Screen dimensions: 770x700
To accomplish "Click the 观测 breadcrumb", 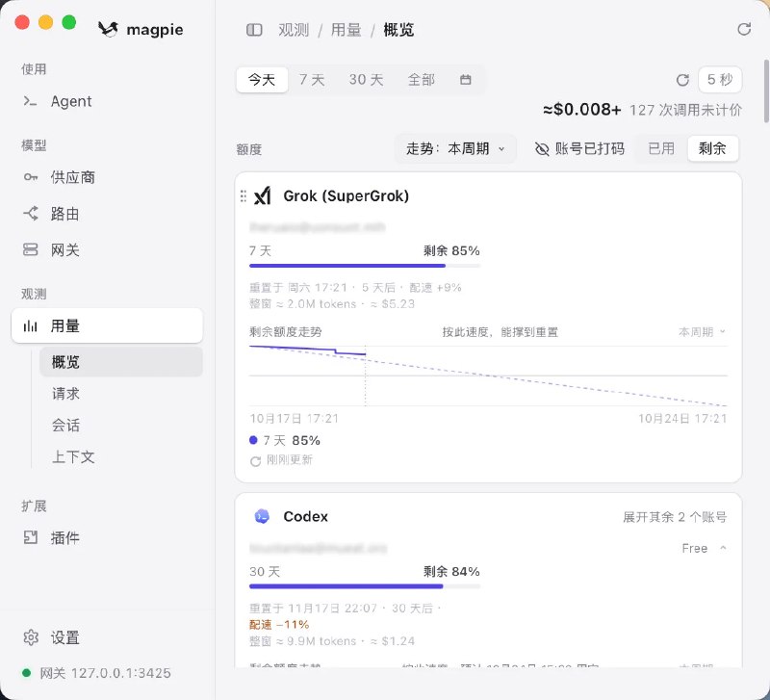I will (x=294, y=30).
